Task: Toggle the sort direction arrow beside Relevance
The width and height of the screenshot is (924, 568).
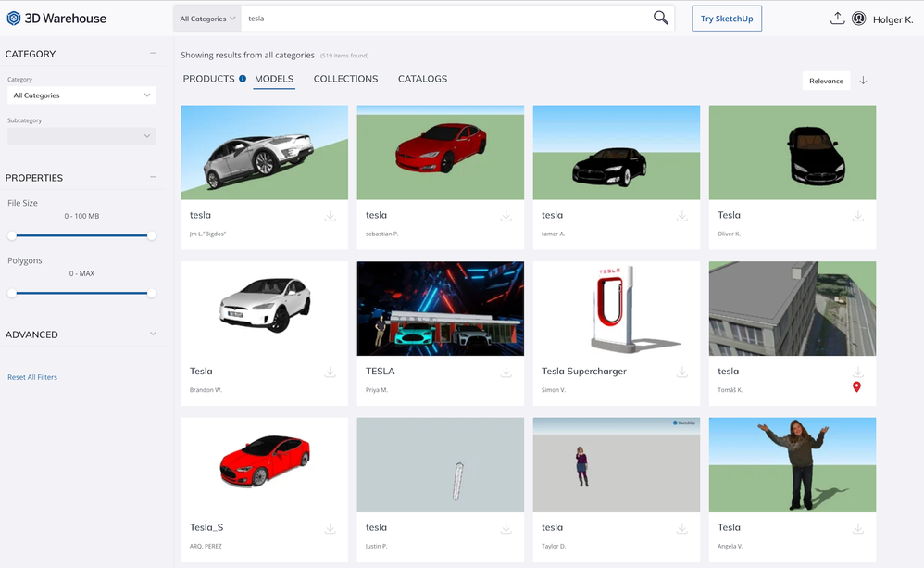Action: [x=863, y=81]
